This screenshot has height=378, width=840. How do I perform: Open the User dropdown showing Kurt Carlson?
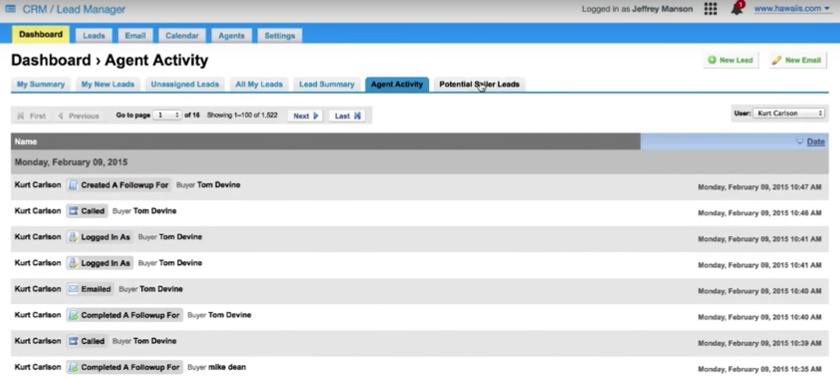[789, 114]
